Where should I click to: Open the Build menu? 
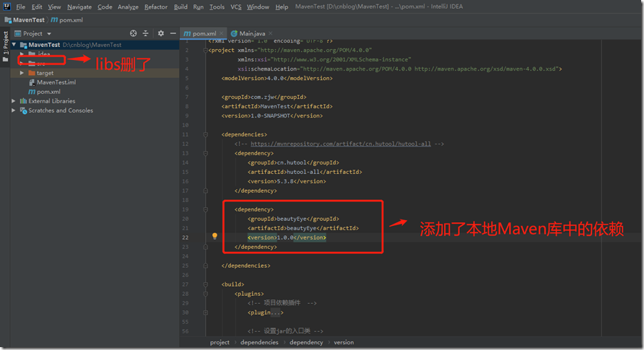(180, 6)
